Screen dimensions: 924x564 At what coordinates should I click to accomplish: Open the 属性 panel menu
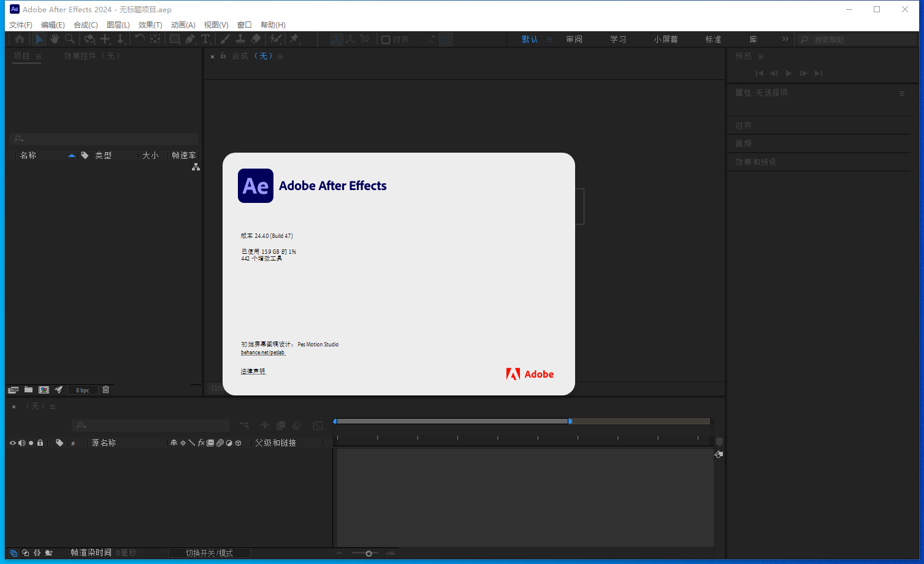(x=902, y=93)
